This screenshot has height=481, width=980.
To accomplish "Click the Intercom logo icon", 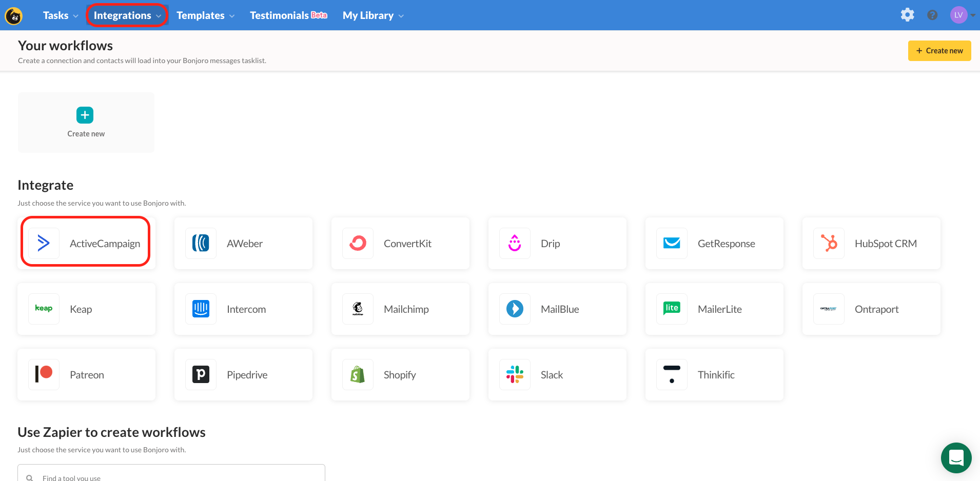I will (201, 309).
